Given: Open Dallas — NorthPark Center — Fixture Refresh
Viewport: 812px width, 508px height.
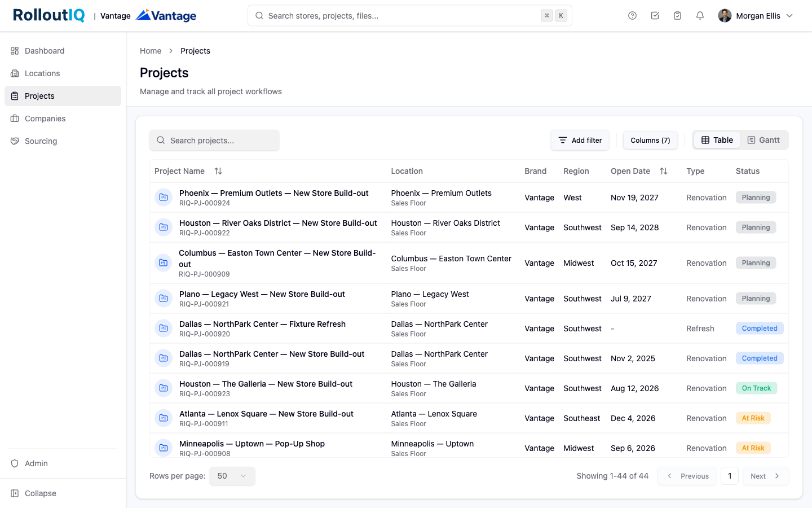Looking at the screenshot, I should 262,324.
